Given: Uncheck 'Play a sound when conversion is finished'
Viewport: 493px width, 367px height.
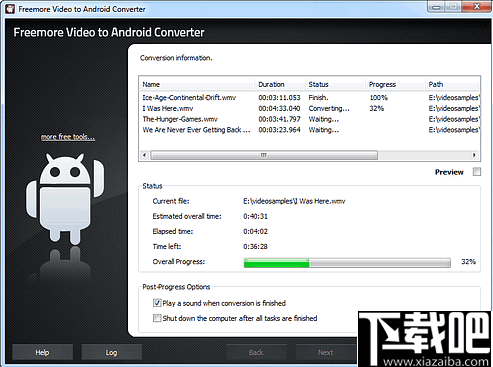Looking at the screenshot, I should [x=157, y=303].
